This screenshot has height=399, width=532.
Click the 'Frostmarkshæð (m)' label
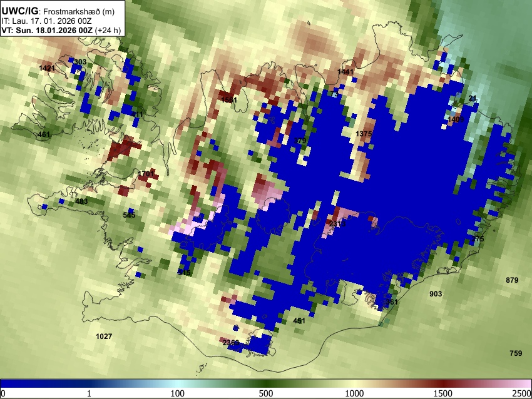pos(79,11)
